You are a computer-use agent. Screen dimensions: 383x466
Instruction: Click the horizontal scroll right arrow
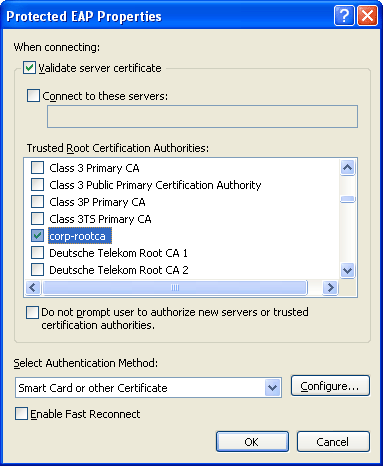pos(330,287)
